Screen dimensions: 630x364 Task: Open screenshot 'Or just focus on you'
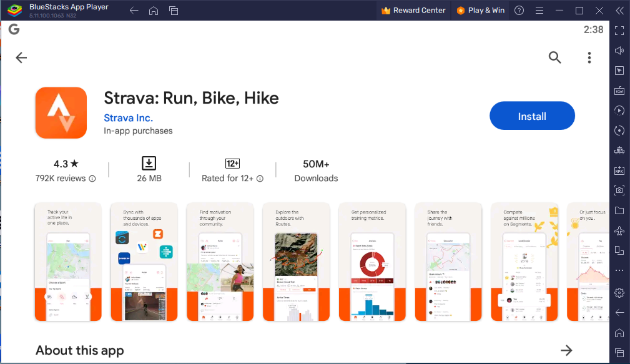click(x=588, y=262)
